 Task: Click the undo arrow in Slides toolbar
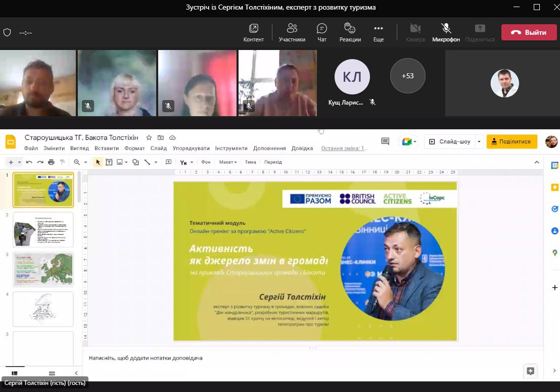click(29, 162)
